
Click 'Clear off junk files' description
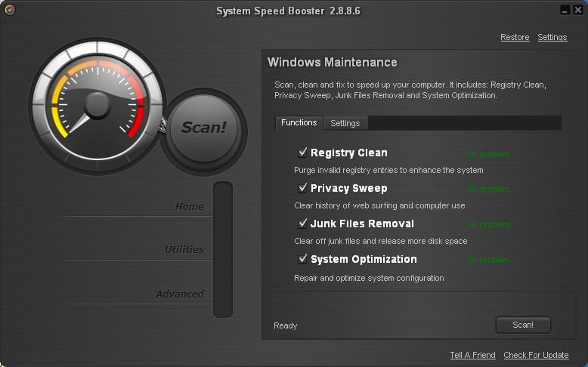click(x=381, y=241)
